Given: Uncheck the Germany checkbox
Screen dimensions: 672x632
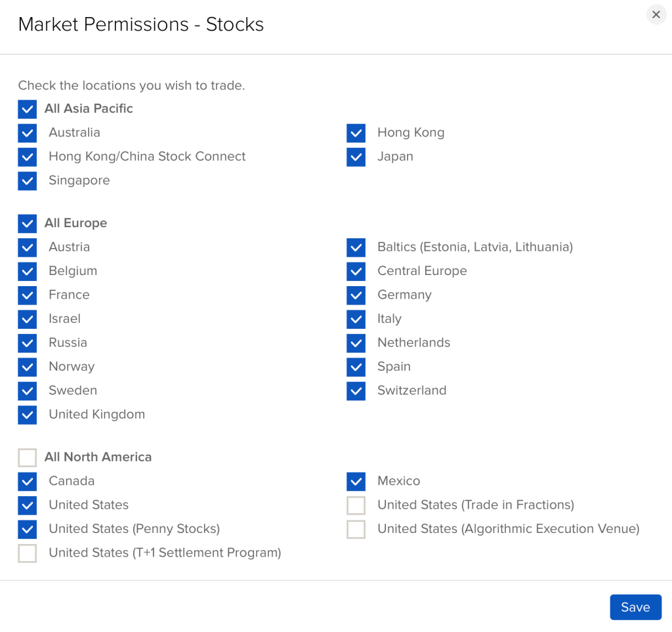Looking at the screenshot, I should pos(356,295).
